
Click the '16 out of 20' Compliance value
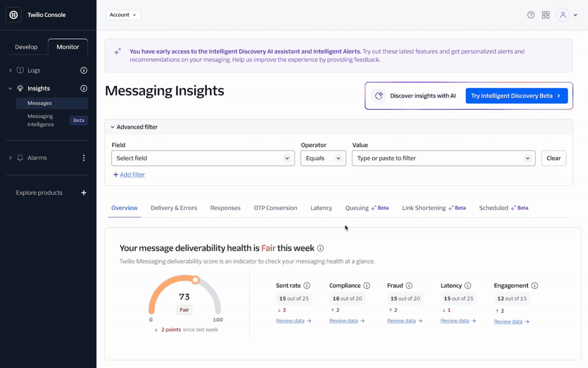[347, 298]
